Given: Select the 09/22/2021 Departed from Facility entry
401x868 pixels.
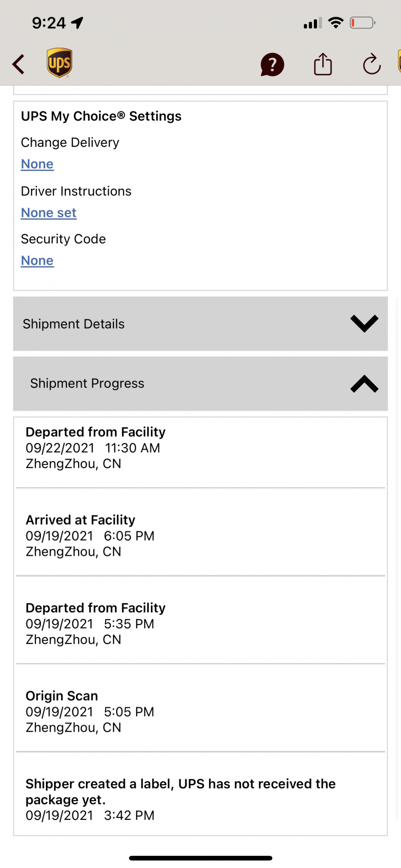Looking at the screenshot, I should 95,448.
